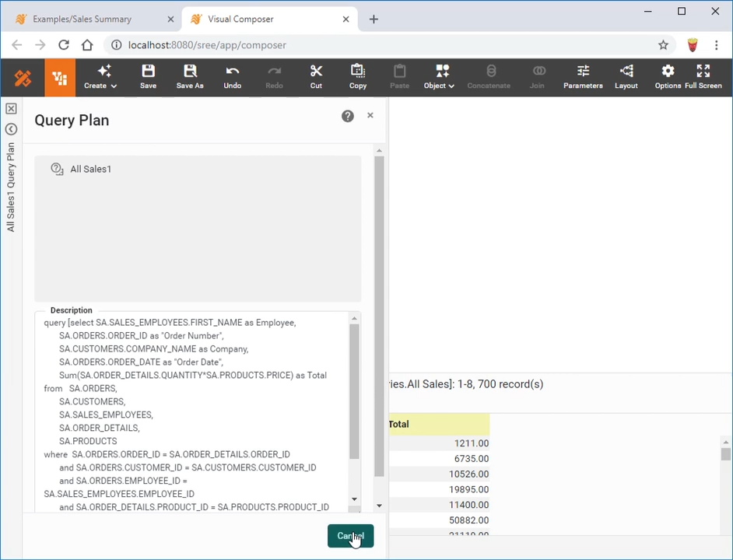Open the Create dropdown menu

click(x=100, y=77)
